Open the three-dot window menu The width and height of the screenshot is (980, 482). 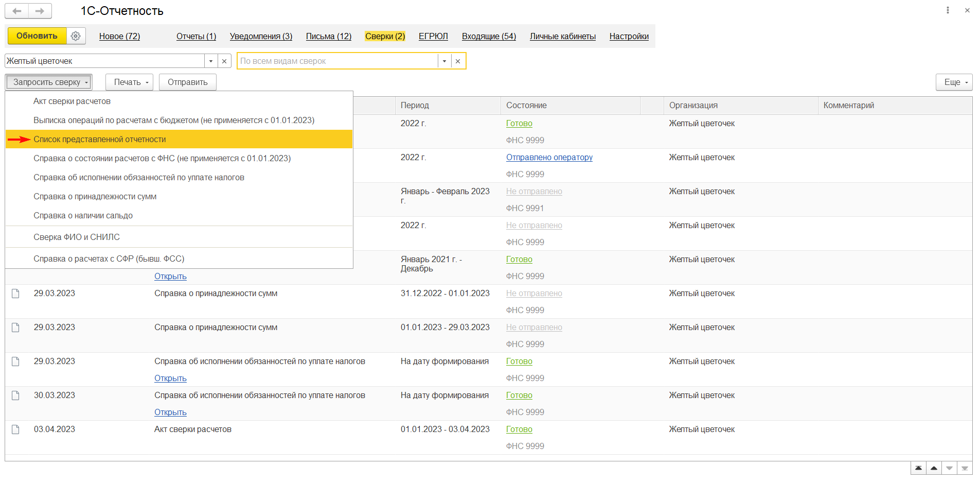(x=948, y=10)
